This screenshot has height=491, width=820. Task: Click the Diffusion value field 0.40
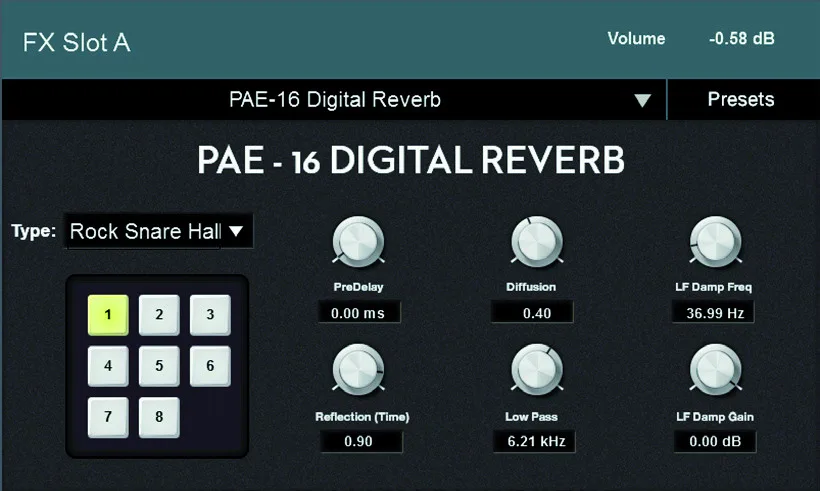tap(532, 313)
